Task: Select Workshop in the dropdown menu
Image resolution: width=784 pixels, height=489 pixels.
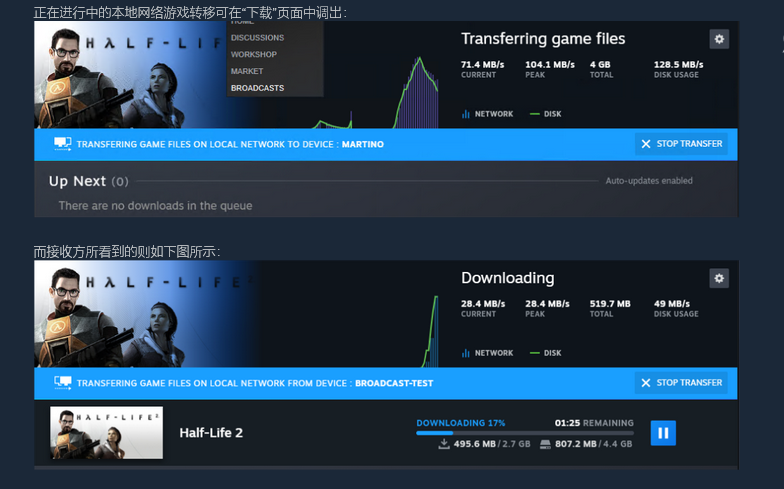Action: click(x=254, y=54)
